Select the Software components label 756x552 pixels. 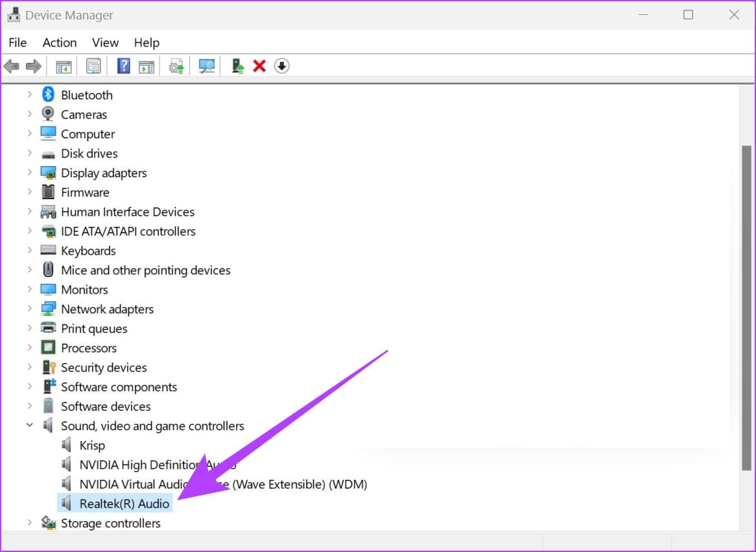[119, 387]
